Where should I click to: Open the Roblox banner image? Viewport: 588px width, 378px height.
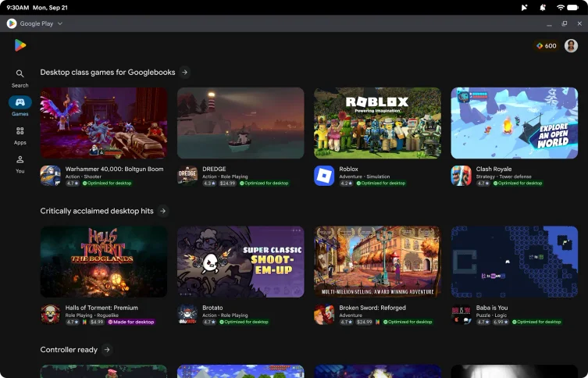click(x=377, y=123)
